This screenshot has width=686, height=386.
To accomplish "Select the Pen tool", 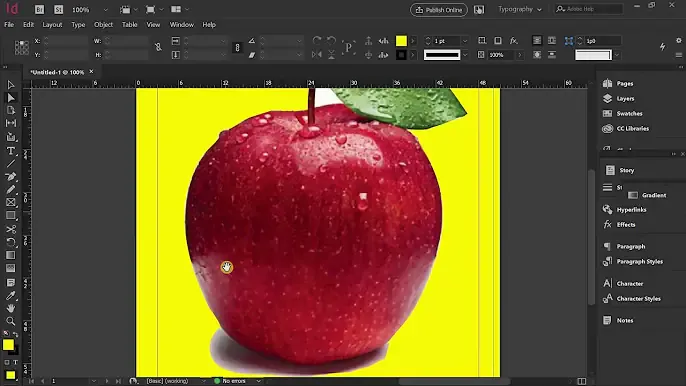I will [10, 177].
